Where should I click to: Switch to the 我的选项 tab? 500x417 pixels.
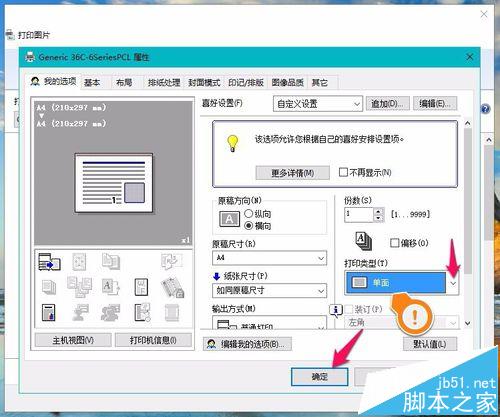54,81
